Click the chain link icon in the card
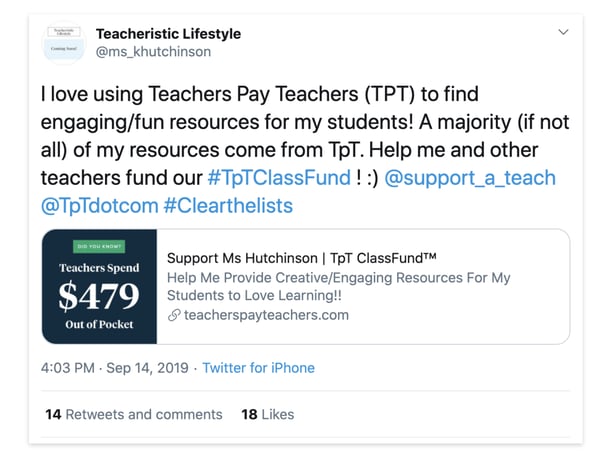 [174, 315]
